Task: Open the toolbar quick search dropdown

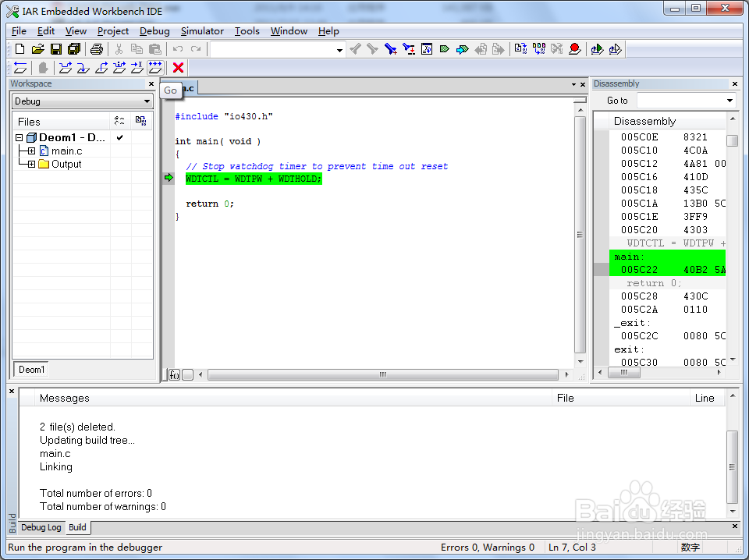Action: [x=339, y=49]
